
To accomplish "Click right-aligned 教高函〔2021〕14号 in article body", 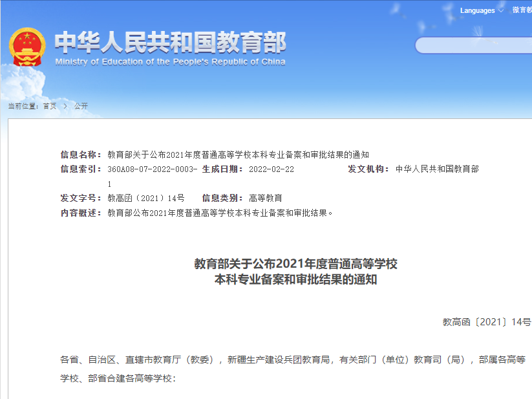I will click(x=487, y=322).
